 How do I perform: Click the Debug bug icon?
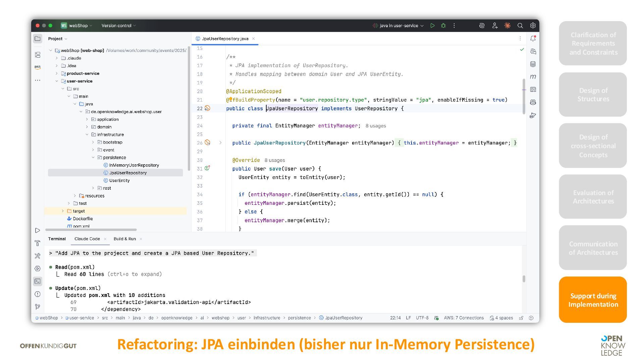pos(443,25)
